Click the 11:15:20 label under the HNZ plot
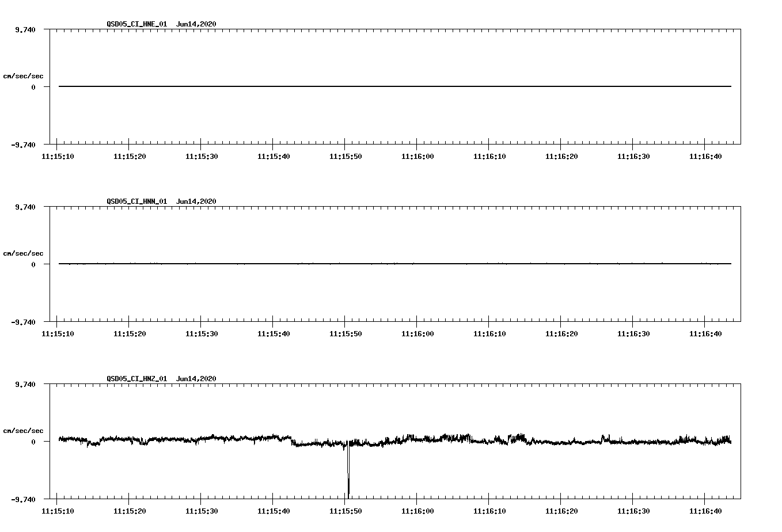This screenshot has width=782, height=532. [130, 511]
